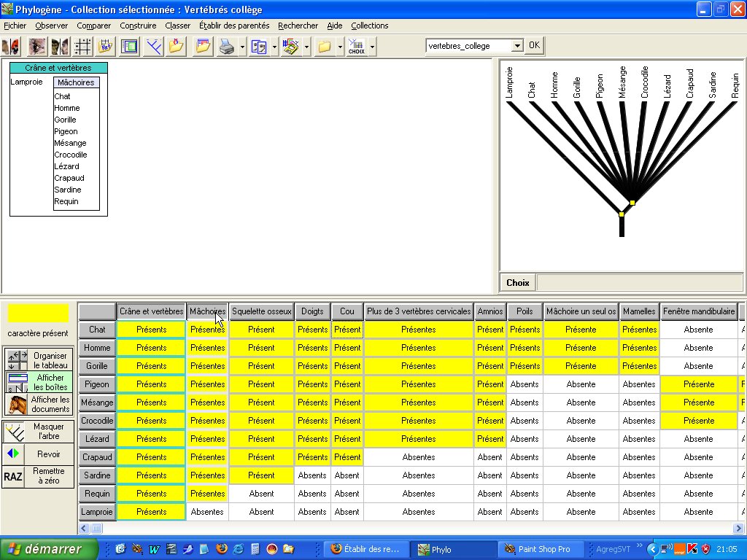The width and height of the screenshot is (747, 560).
Task: Click the CHOIX toolbar icon
Action: [x=357, y=47]
